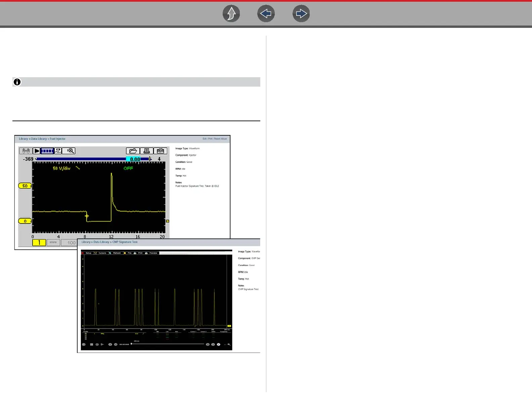The height and width of the screenshot is (411, 532).
Task: Click the left arrow back icon
Action: point(266,14)
